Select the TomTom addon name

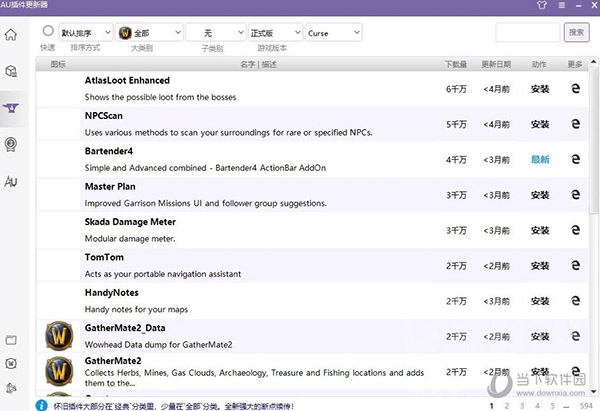click(x=104, y=257)
